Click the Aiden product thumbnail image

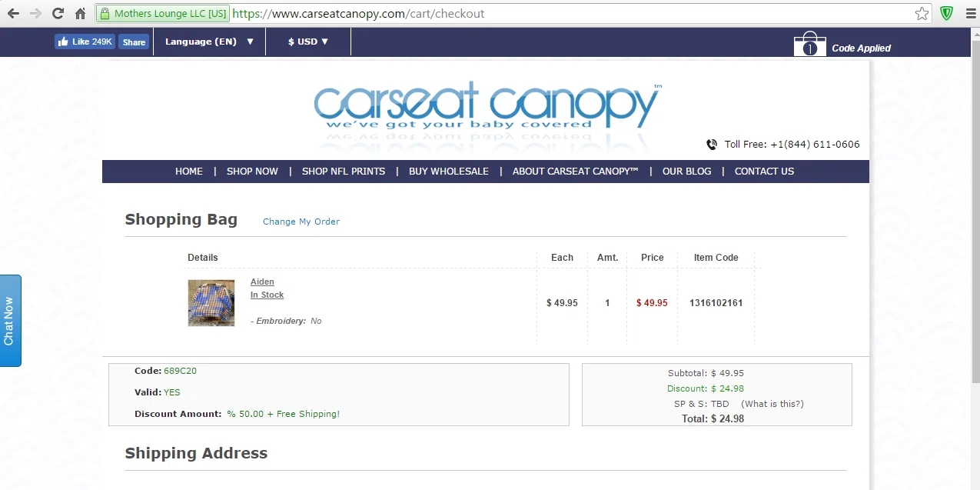(x=211, y=303)
